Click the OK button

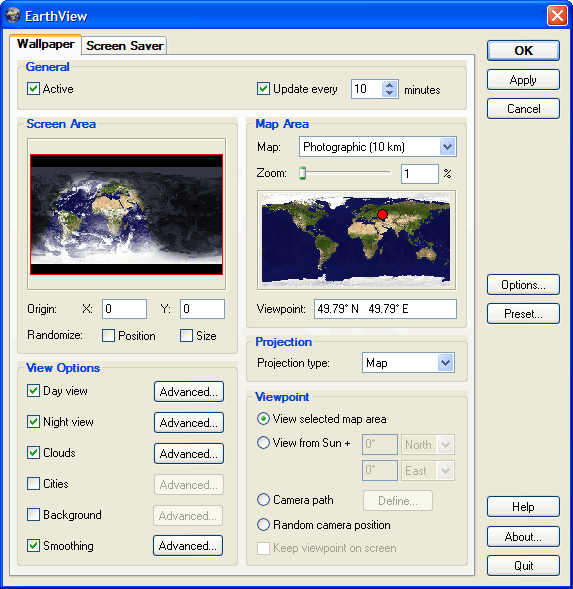(x=523, y=51)
